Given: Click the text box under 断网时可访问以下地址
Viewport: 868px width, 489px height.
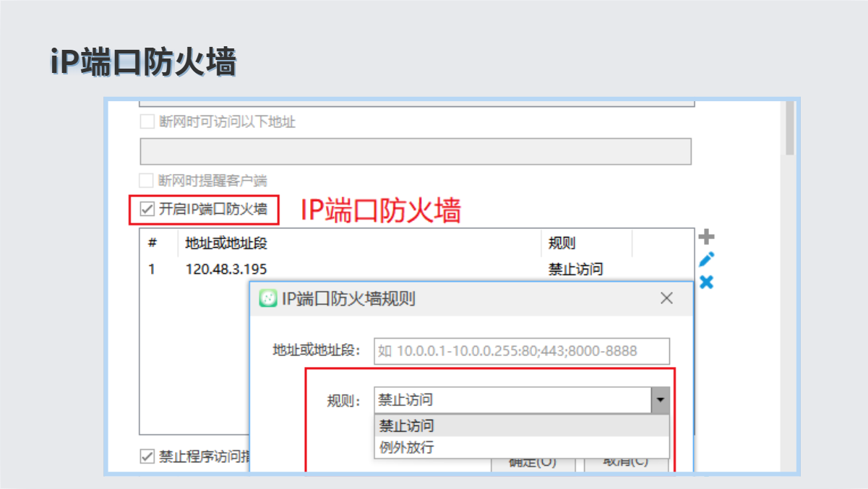Looking at the screenshot, I should pos(415,152).
